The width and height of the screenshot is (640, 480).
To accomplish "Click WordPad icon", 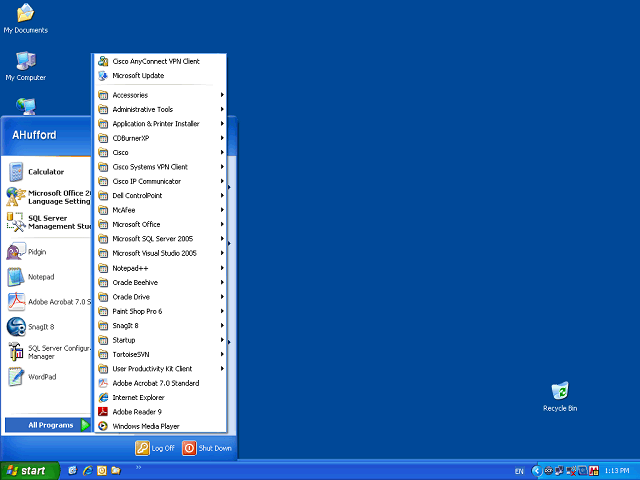I will tap(16, 377).
